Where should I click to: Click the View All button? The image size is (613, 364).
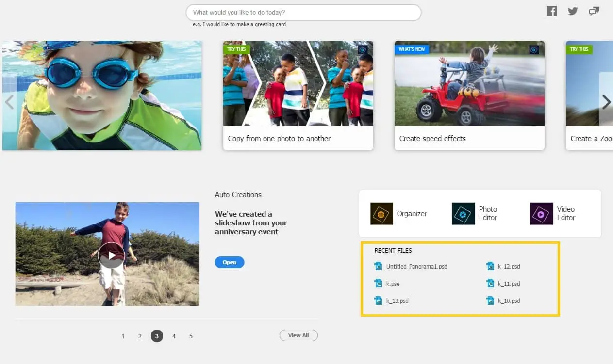pos(298,335)
